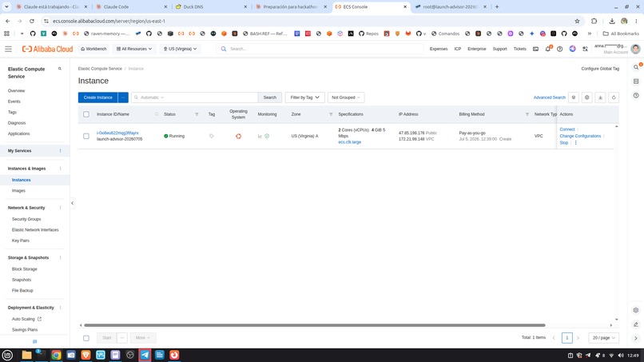Click the horizontal table scrollbar

[315, 325]
